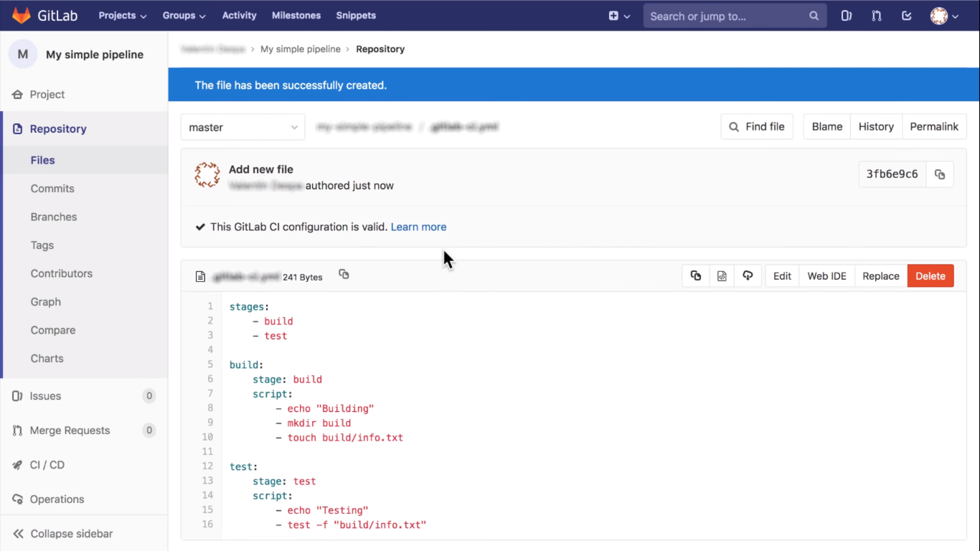This screenshot has height=551, width=980.
Task: Download the gitlab-ci.yml file
Action: (748, 275)
